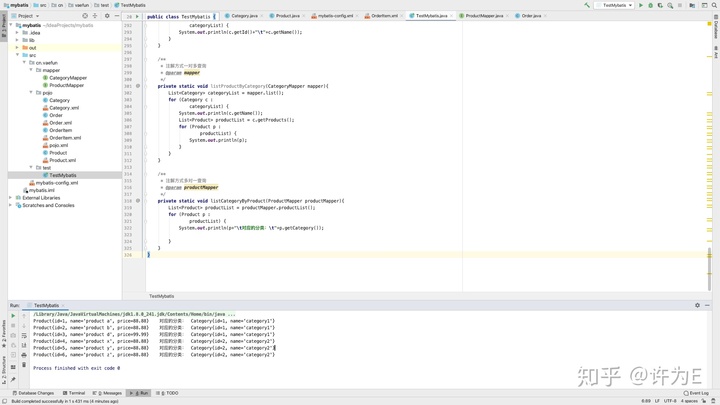This screenshot has height=405, width=720.
Task: Switch to Product.java editor tab
Action: click(x=285, y=16)
